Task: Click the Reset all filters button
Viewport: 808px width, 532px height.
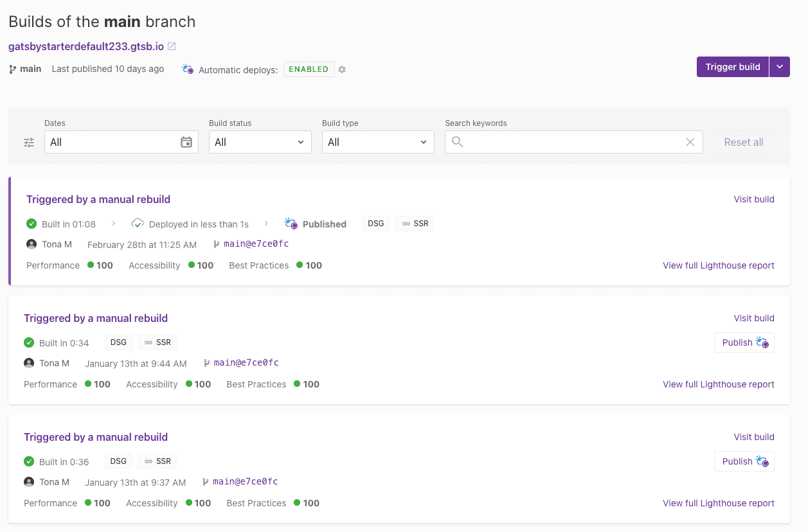Action: click(x=743, y=142)
